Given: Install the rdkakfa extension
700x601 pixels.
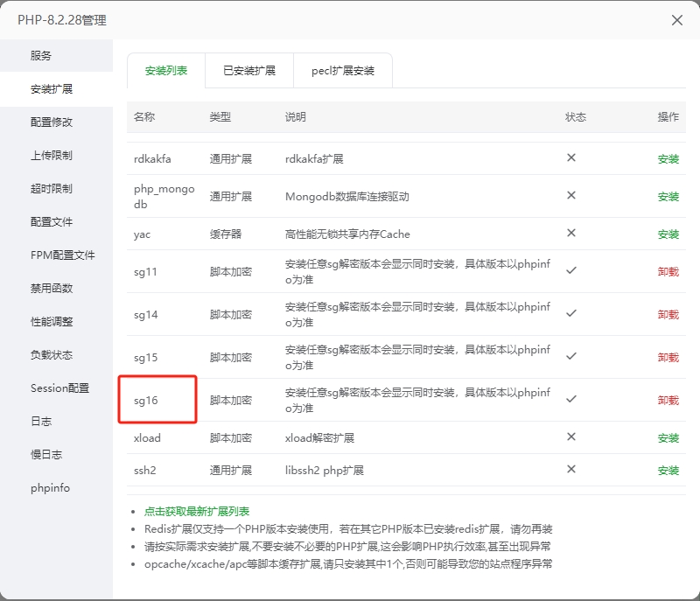Looking at the screenshot, I should 668,159.
